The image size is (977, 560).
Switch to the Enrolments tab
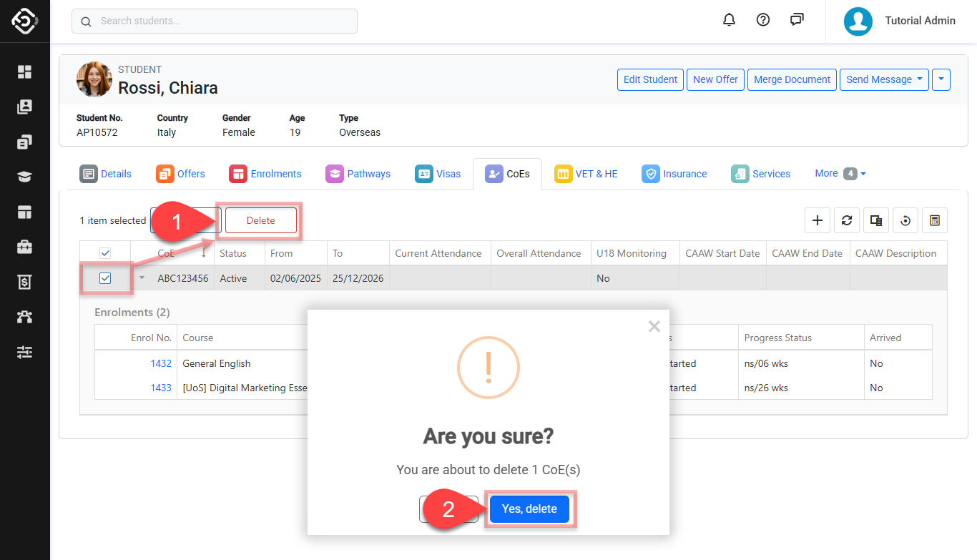tap(265, 174)
